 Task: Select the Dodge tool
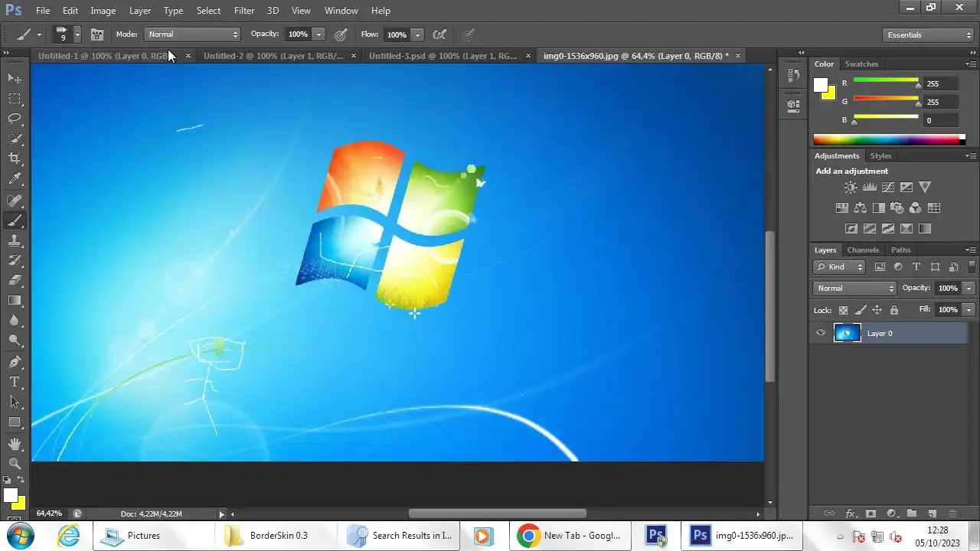15,341
